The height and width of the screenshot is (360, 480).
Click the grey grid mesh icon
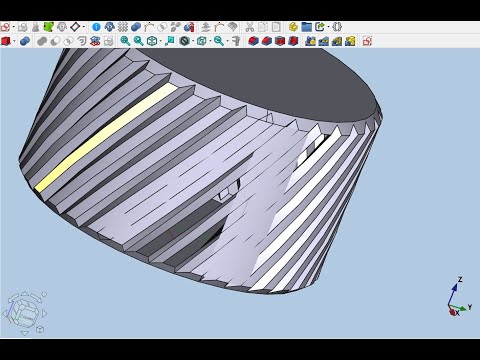[x=123, y=27]
